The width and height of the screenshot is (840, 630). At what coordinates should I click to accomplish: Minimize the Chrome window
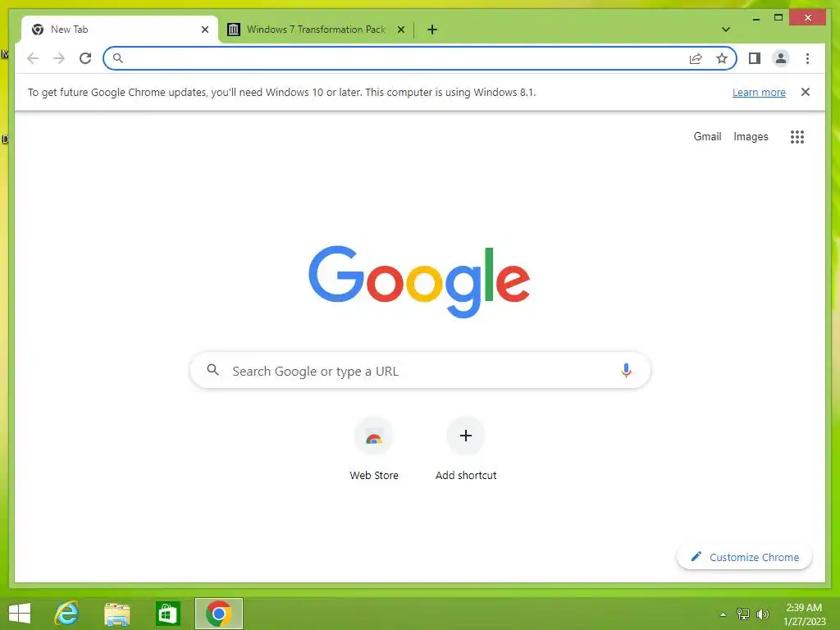(x=756, y=18)
